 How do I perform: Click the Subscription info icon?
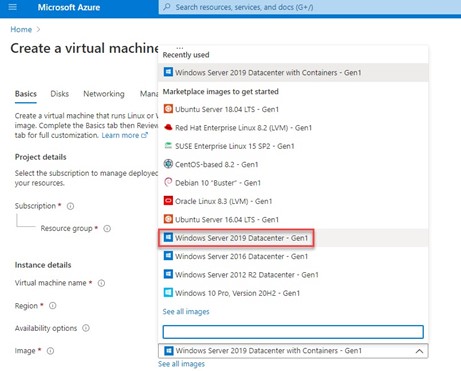coord(70,206)
